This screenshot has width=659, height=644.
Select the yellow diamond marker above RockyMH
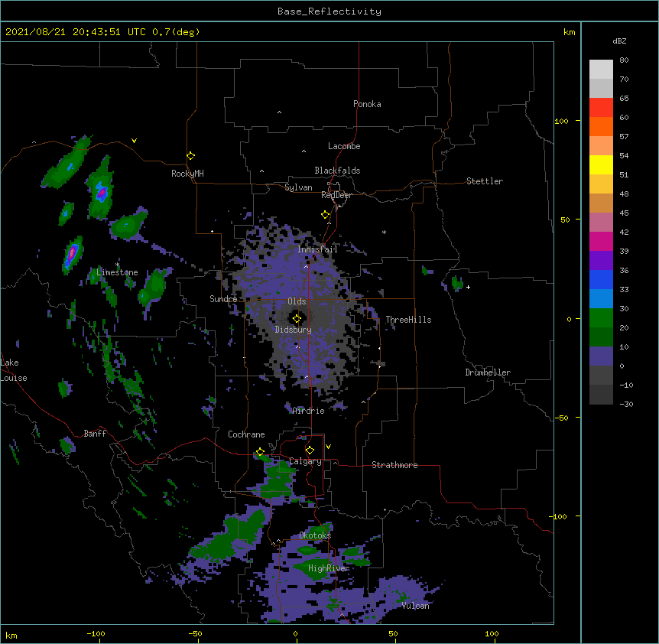191,156
